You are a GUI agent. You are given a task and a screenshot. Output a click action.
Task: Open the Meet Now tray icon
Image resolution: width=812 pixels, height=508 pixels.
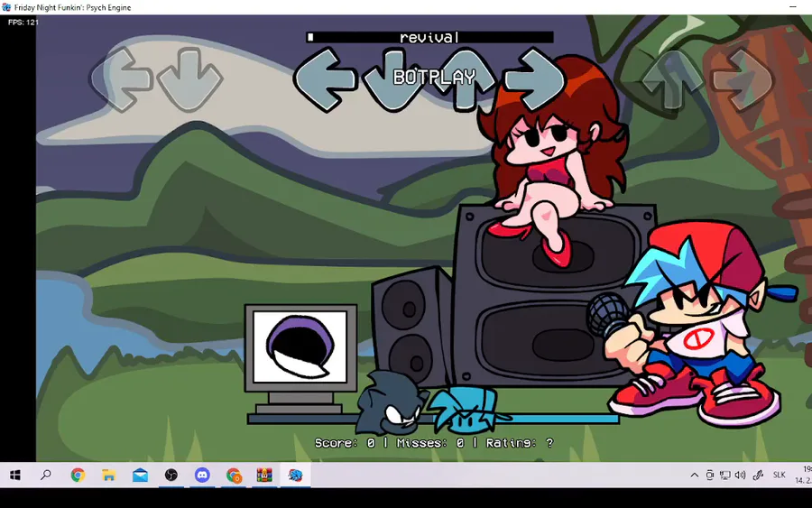coord(709,475)
